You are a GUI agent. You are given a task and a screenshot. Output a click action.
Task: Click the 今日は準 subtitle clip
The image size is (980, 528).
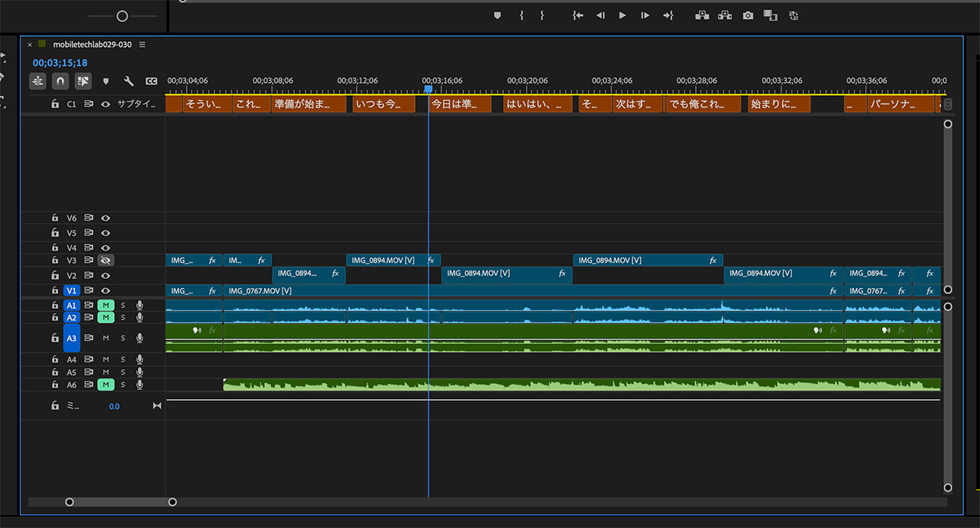point(459,104)
